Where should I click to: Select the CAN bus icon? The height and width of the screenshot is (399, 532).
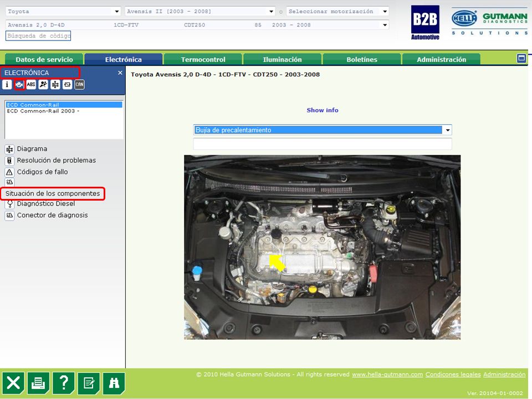(79, 84)
